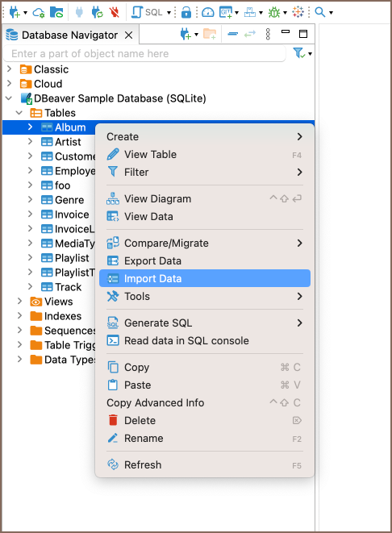Click the collapse all navigator icon
The width and height of the screenshot is (392, 533).
coord(232,34)
